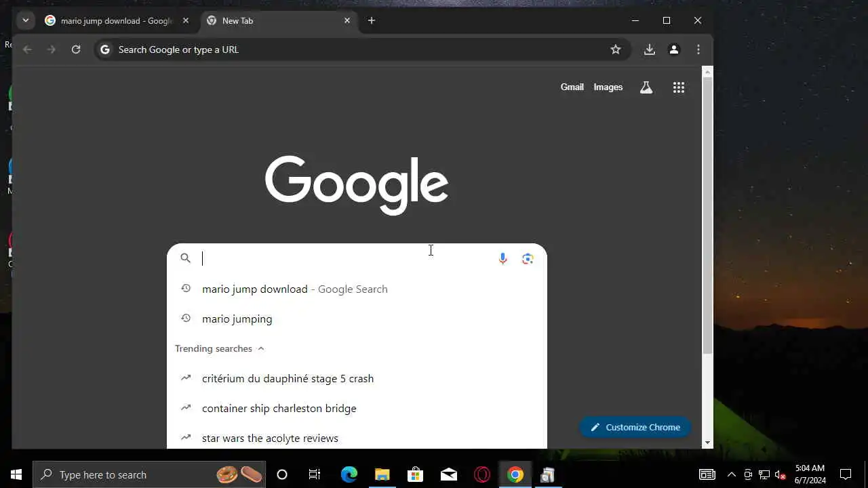Click the scrollbar down arrow
This screenshot has width=868, height=488.
click(x=707, y=443)
